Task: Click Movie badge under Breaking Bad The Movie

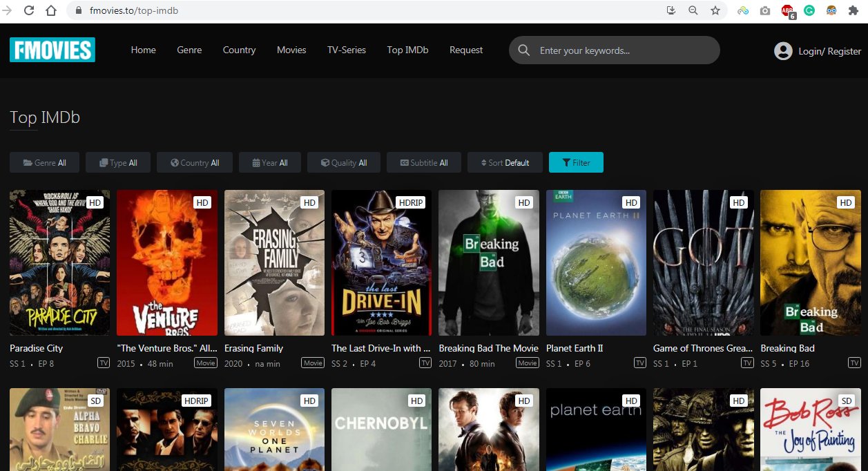Action: coord(528,363)
